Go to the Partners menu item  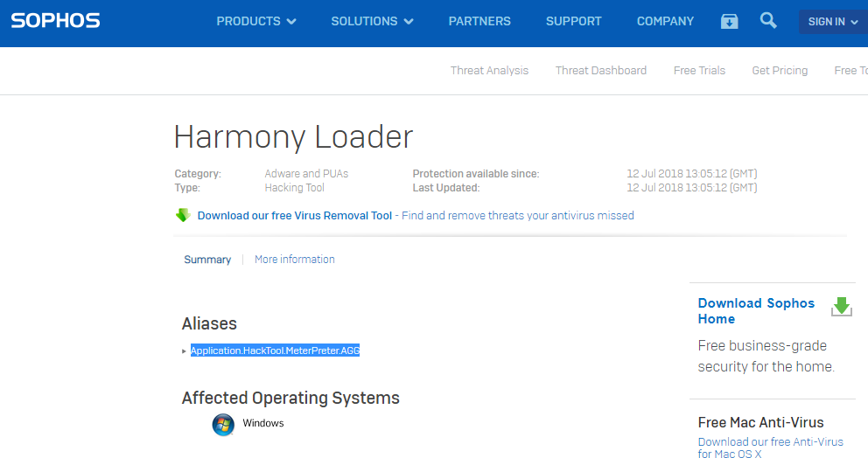(479, 22)
